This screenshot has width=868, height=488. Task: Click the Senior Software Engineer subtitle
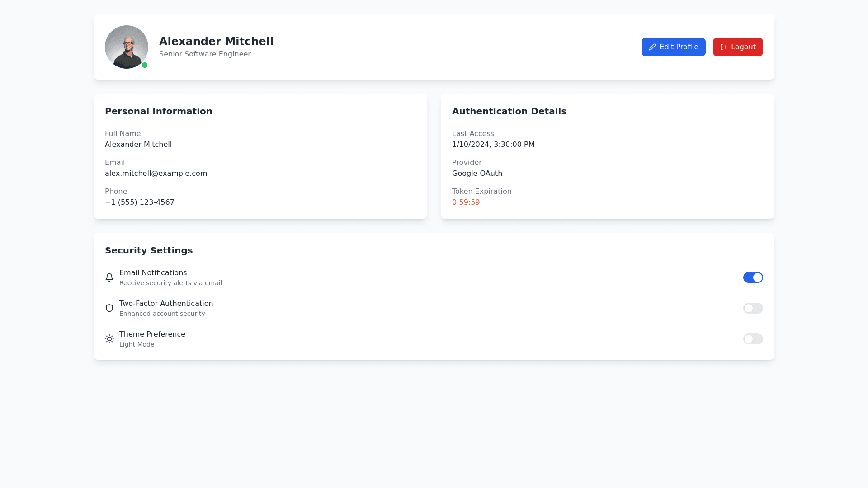205,54
